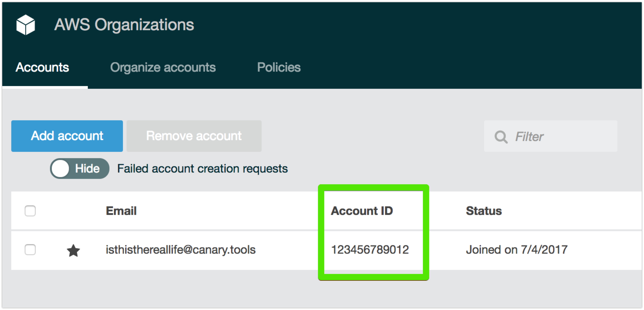Click the Account ID column header
The image size is (644, 310).
coord(362,211)
